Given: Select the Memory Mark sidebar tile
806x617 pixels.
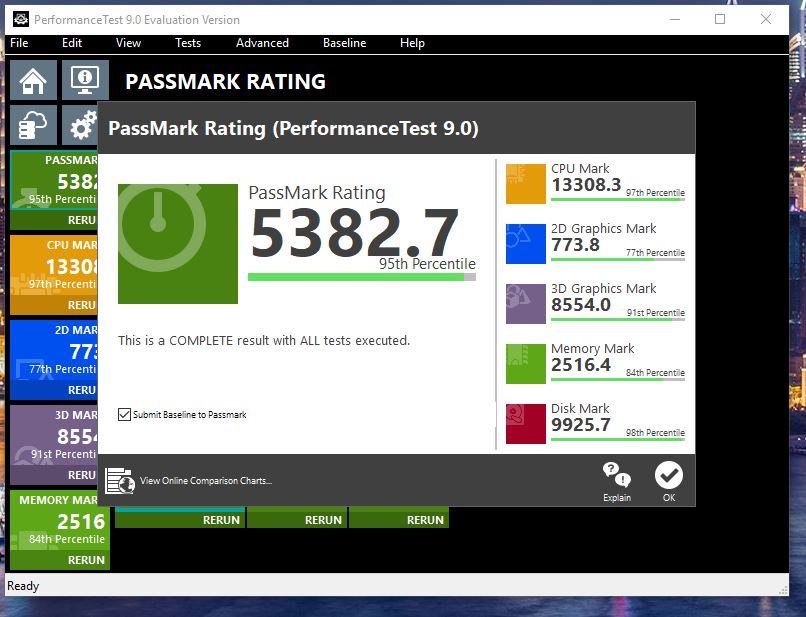Looking at the screenshot, I should (60, 521).
